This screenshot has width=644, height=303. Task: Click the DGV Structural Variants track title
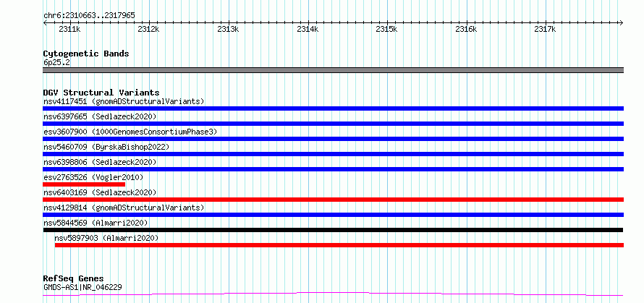pyautogui.click(x=101, y=93)
